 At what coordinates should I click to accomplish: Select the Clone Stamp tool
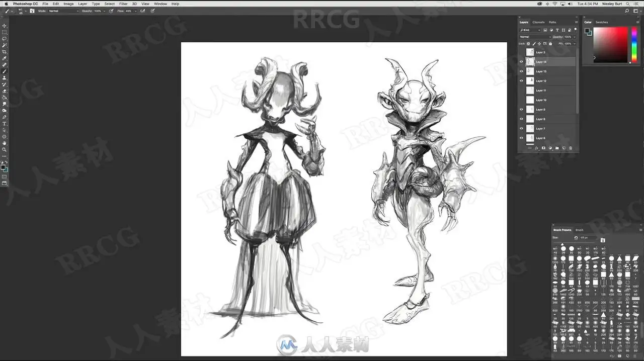coord(4,77)
